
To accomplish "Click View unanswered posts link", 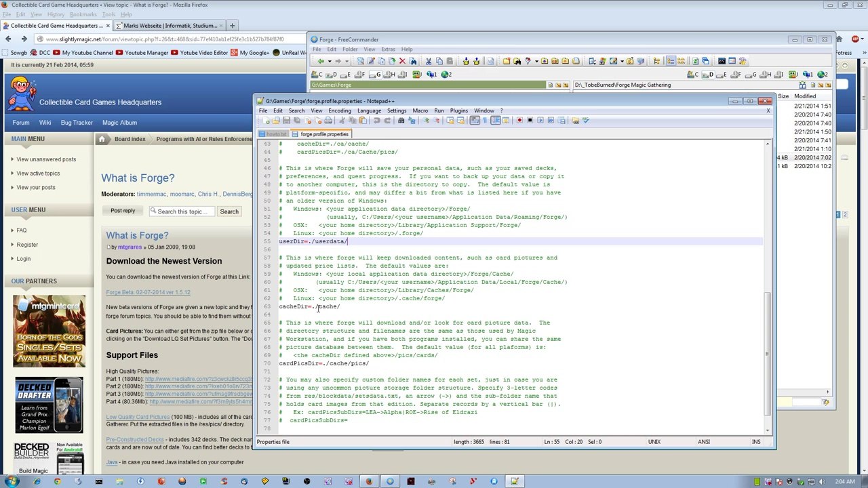I will coord(46,159).
